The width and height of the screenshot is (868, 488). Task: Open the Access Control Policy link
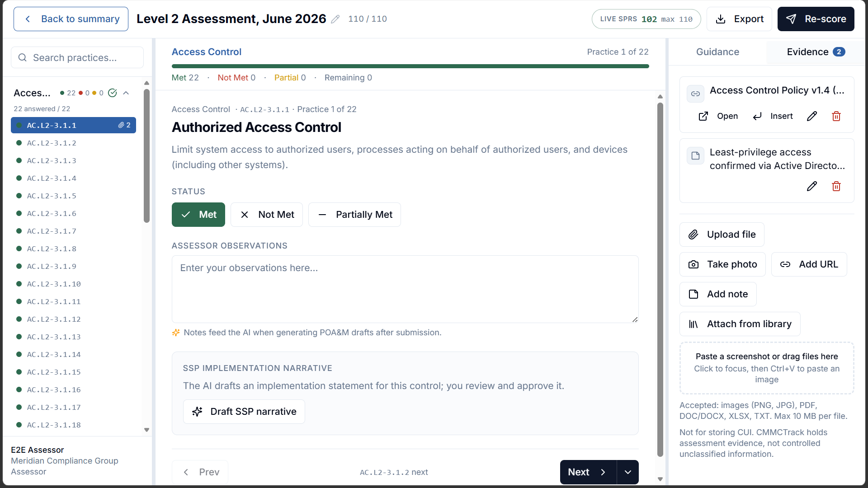(x=718, y=116)
